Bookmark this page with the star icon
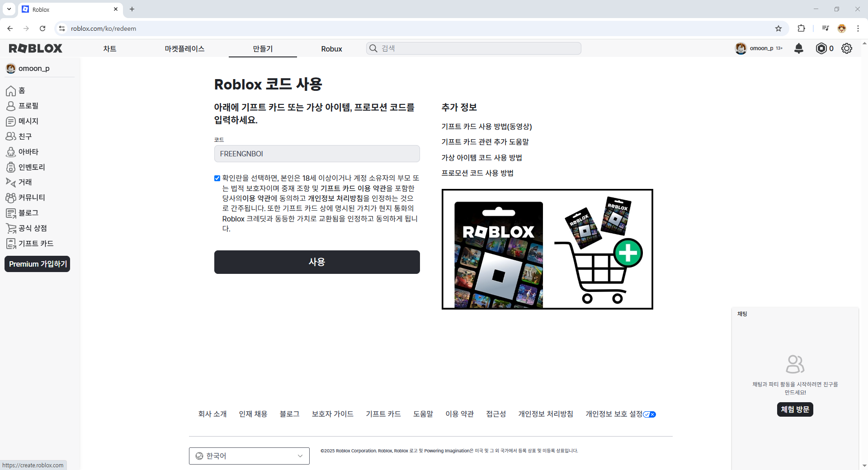Image resolution: width=868 pixels, height=470 pixels. coord(778,28)
